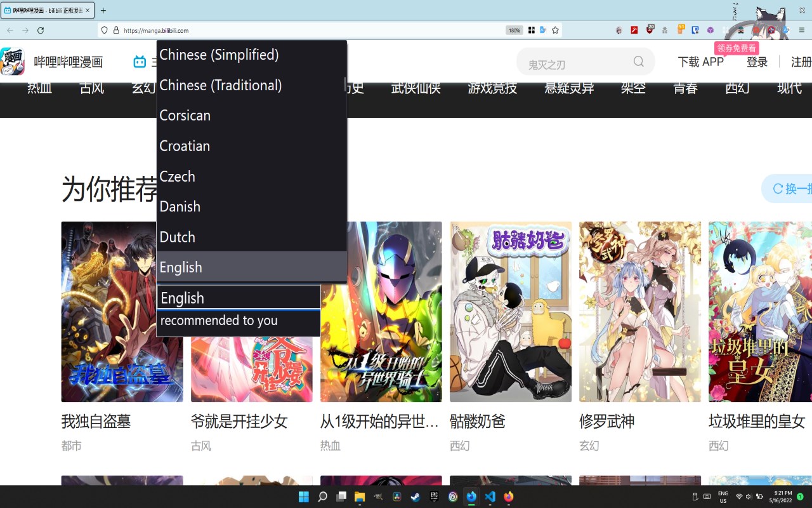This screenshot has width=812, height=508.
Task: Open the 架空 genre tab
Action: 633,89
